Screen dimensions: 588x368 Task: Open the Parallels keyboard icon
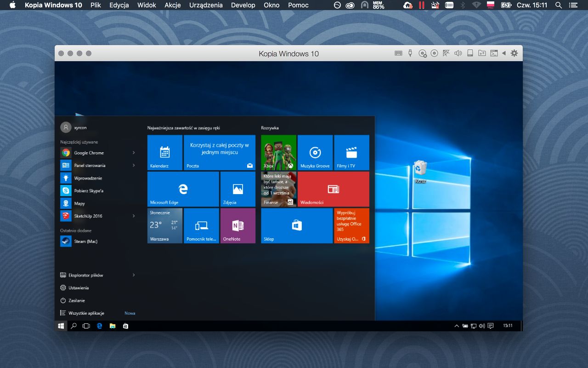pos(398,53)
